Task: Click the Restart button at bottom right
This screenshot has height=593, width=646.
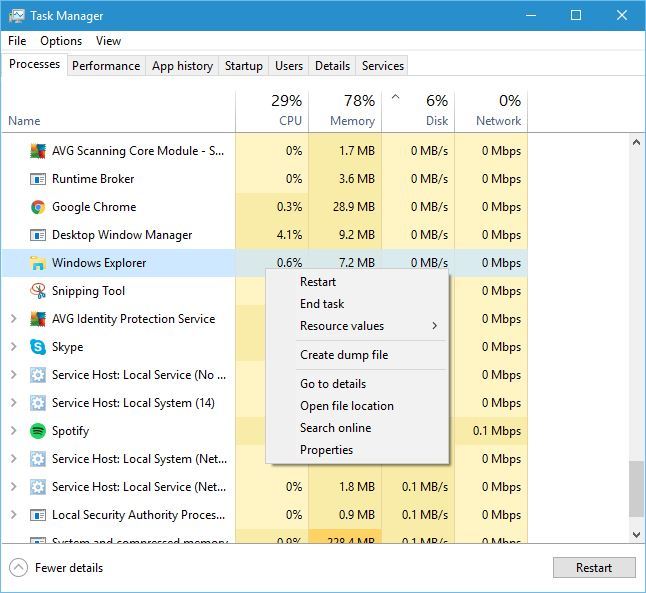Action: (x=594, y=568)
